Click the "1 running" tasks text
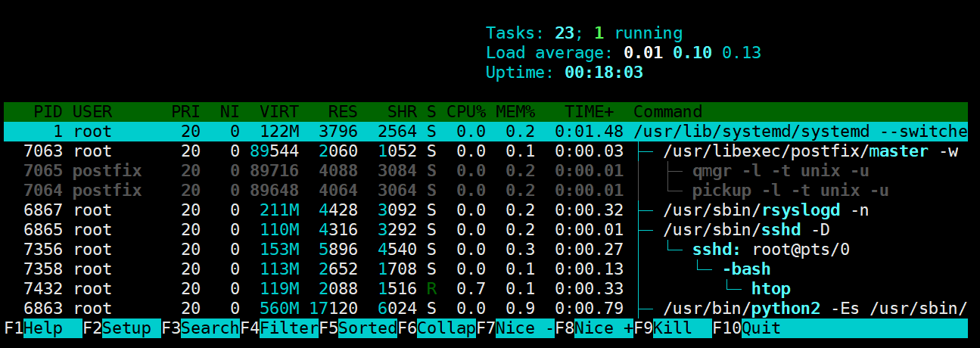Image resolution: width=980 pixels, height=348 pixels. click(x=638, y=33)
